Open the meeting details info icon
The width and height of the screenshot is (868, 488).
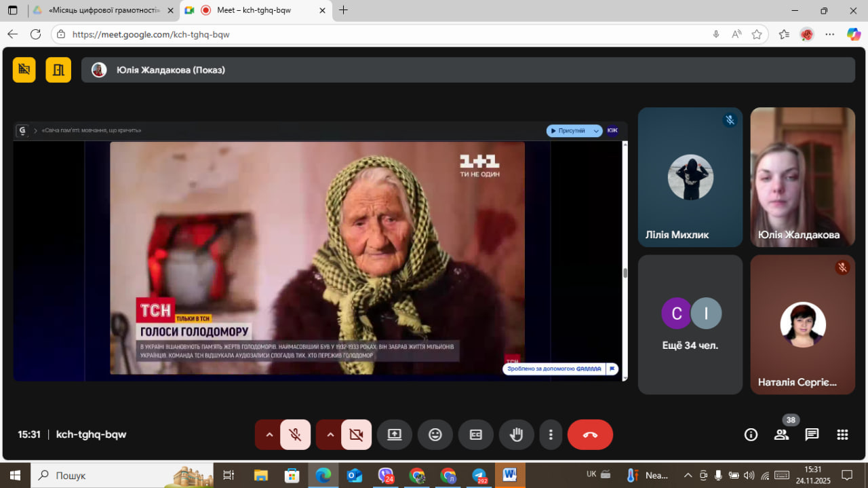click(751, 435)
